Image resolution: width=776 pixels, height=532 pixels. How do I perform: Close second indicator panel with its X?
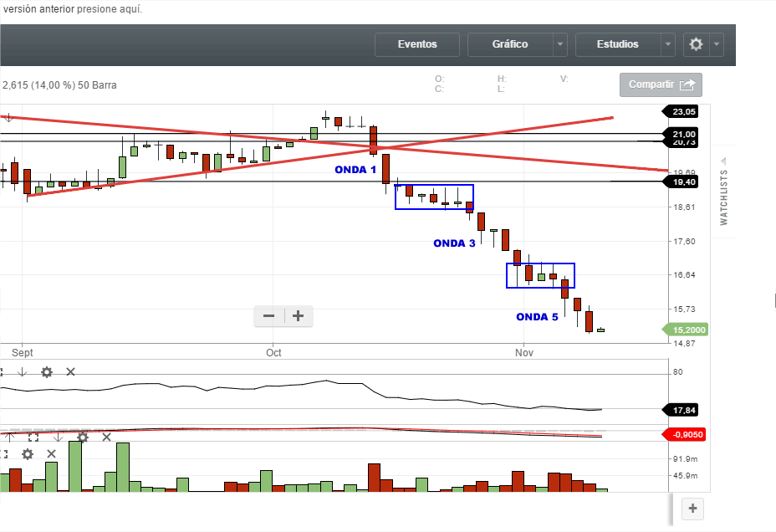(106, 437)
